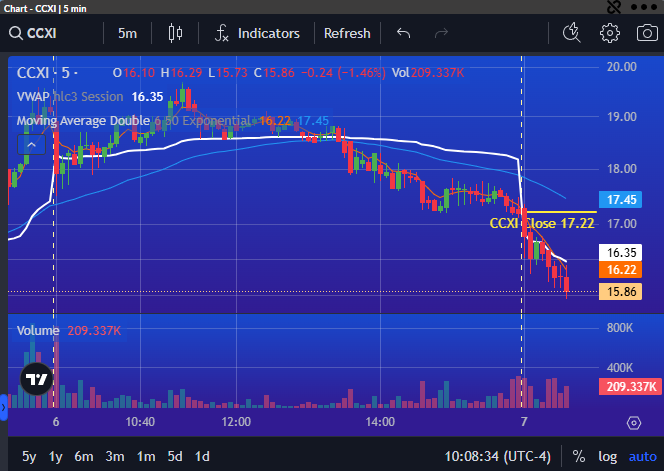
Task: Collapse the indicator legend with the chevron
Action: (x=31, y=145)
